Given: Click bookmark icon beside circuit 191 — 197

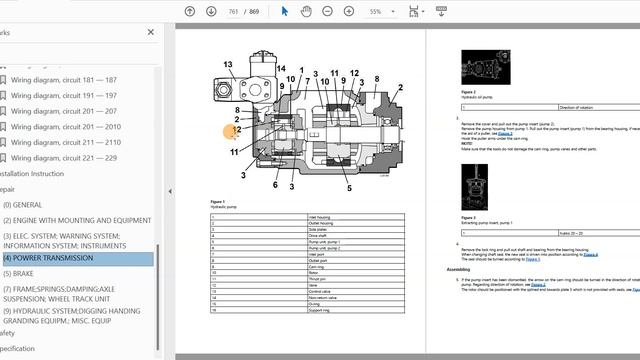Looking at the screenshot, I should click(x=3, y=96).
